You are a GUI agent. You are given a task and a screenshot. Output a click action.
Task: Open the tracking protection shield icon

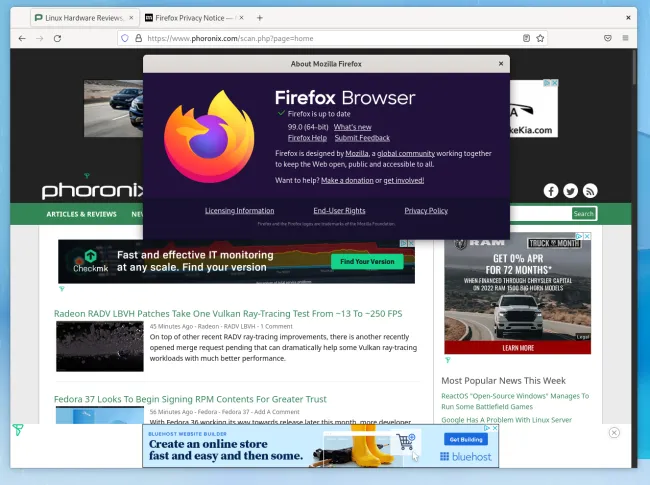pos(125,38)
